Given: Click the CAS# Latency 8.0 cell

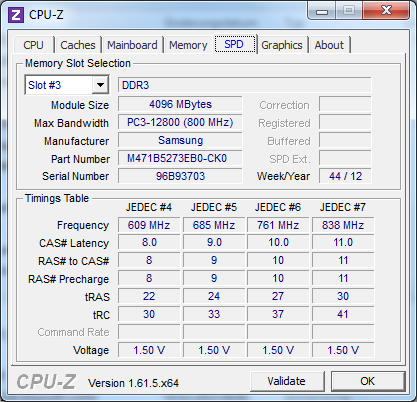Looking at the screenshot, I should click(x=149, y=242).
